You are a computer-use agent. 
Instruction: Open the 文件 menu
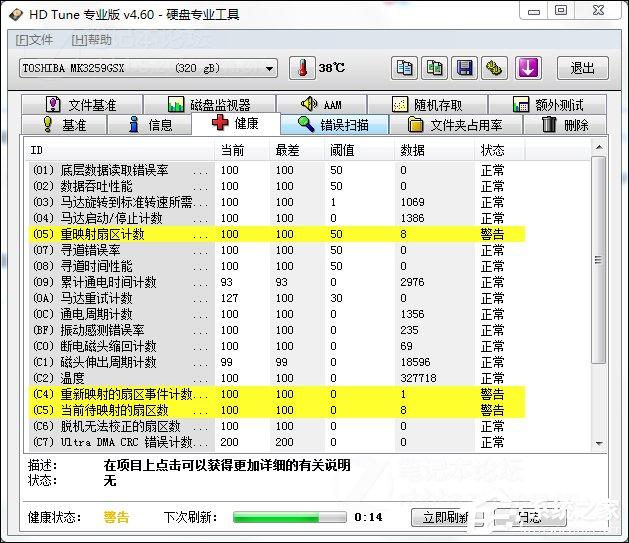tap(34, 40)
